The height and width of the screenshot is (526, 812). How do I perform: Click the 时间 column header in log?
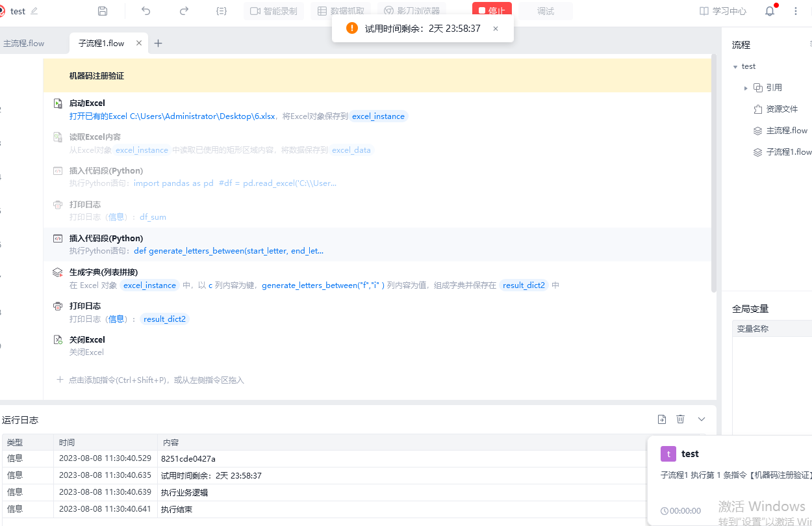point(106,442)
